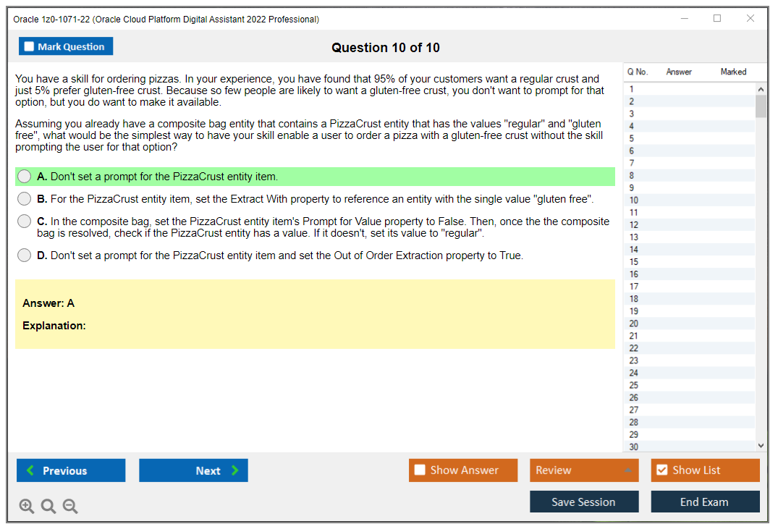This screenshot has width=778, height=532.
Task: Choose answer option C radio button
Action: point(24,222)
